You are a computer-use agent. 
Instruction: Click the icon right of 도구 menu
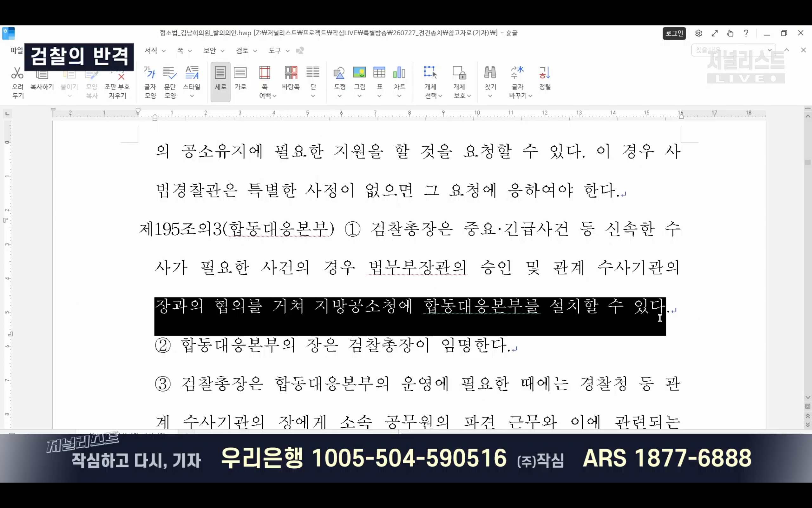click(x=300, y=50)
